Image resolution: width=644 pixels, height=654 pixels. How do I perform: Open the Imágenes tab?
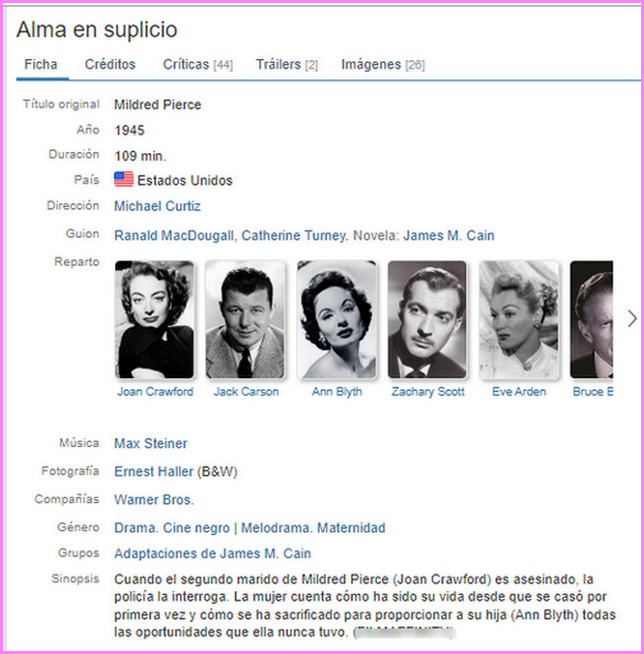(383, 64)
